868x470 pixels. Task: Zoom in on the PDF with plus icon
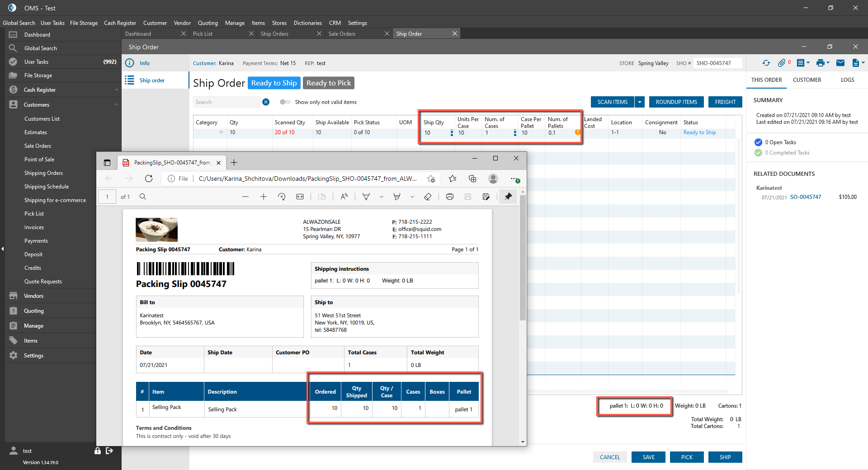point(264,197)
